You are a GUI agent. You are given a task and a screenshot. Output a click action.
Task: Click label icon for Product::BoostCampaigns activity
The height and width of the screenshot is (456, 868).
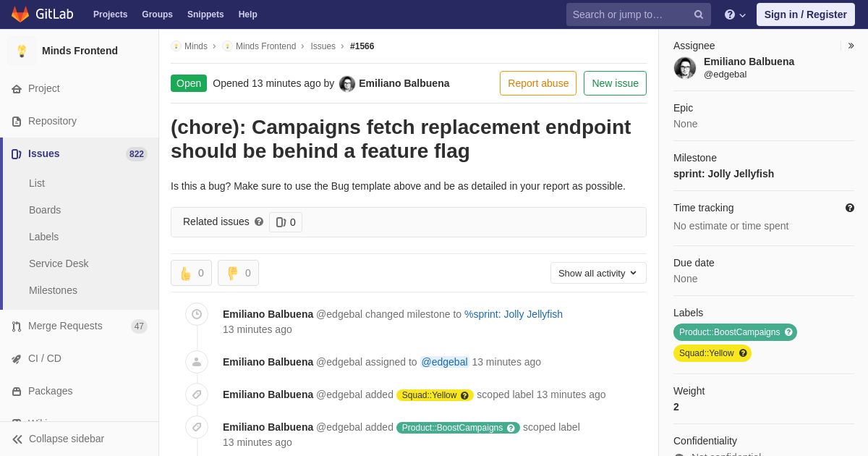[197, 427]
